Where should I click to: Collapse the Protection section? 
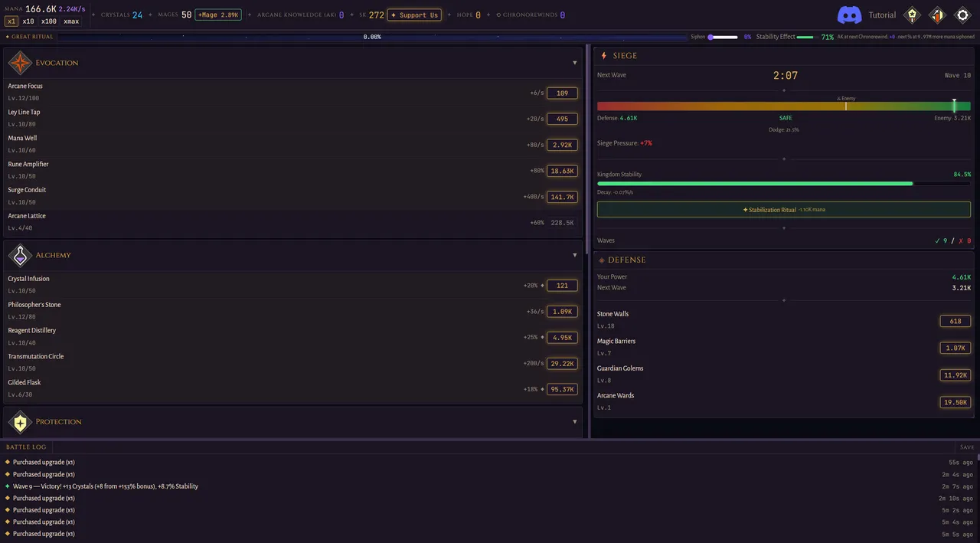pyautogui.click(x=574, y=422)
